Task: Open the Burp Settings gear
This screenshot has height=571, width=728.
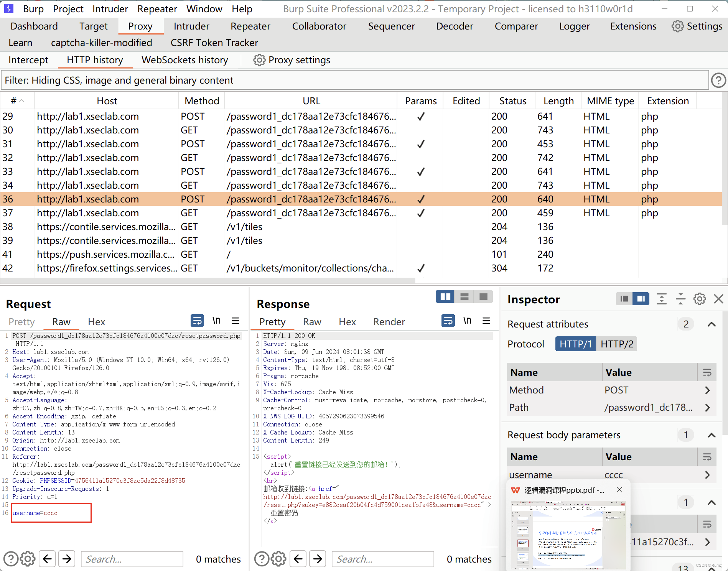Action: point(677,26)
